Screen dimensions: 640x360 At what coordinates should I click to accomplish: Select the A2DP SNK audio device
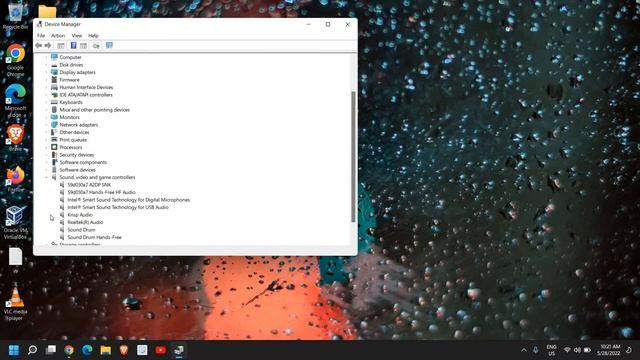(89, 184)
